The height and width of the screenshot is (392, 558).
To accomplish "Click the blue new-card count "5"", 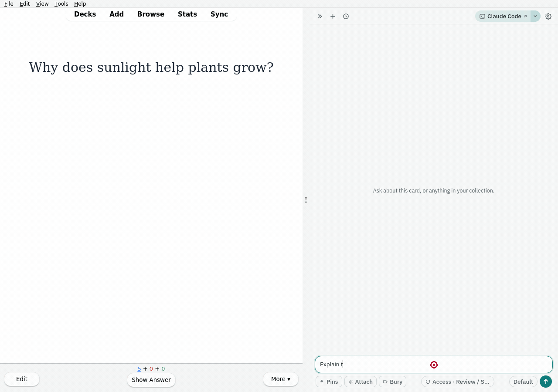I will point(139,369).
